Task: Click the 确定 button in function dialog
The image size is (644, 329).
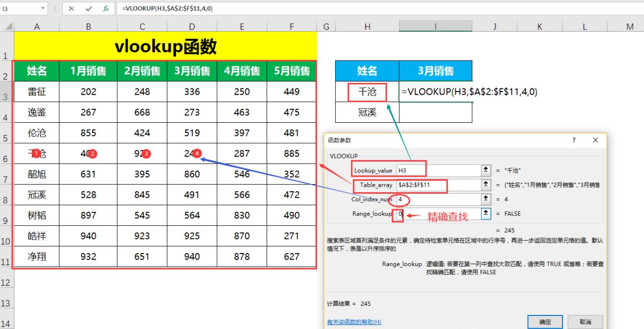Action: pos(545,321)
